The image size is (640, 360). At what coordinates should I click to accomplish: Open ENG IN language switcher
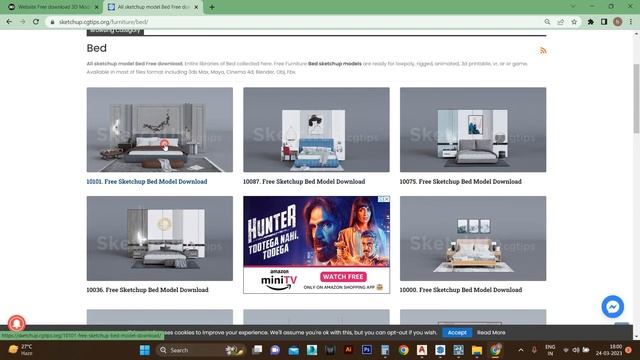[550, 350]
